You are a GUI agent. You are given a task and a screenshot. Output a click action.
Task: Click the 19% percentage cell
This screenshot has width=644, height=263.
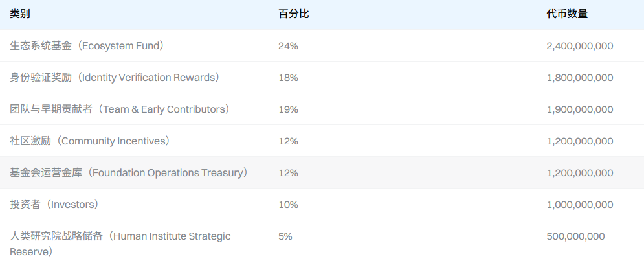[288, 109]
